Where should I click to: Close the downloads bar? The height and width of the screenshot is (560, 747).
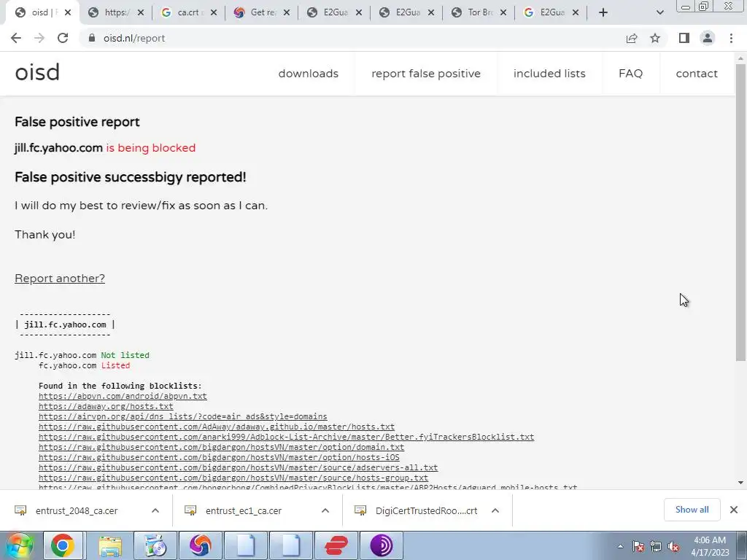pos(734,510)
